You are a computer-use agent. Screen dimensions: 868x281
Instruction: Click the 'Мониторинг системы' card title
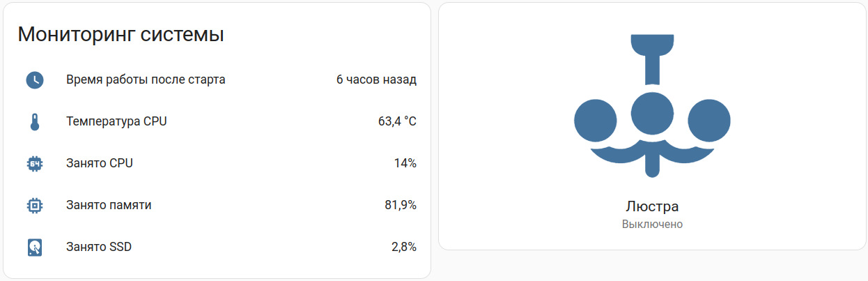click(x=121, y=35)
